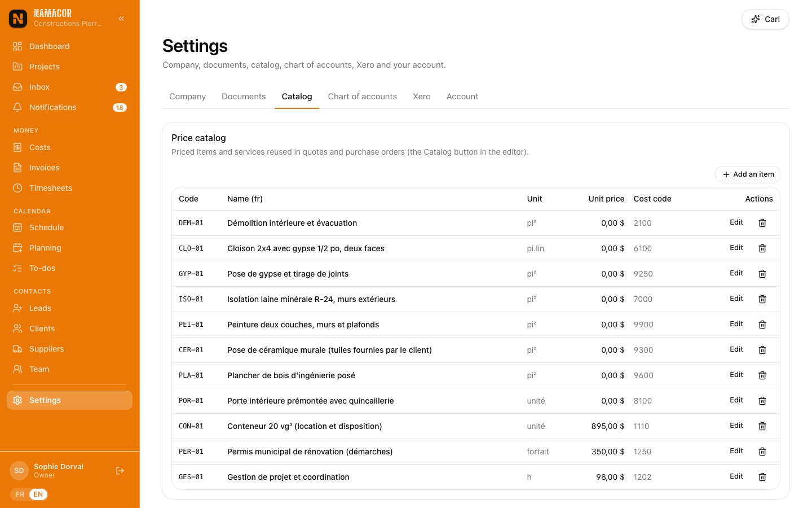Edit the PEI-01 Peinture deux couches item
812x508 pixels.
[x=736, y=324]
